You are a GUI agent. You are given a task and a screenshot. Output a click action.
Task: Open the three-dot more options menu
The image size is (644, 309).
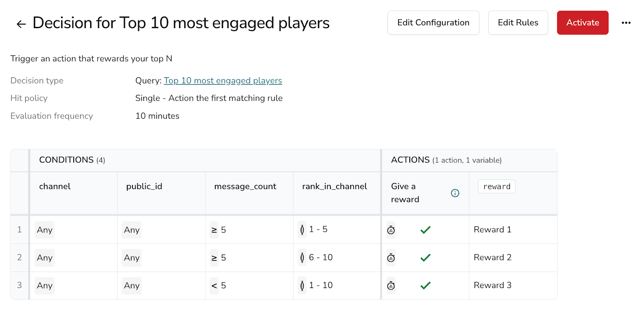pyautogui.click(x=626, y=23)
